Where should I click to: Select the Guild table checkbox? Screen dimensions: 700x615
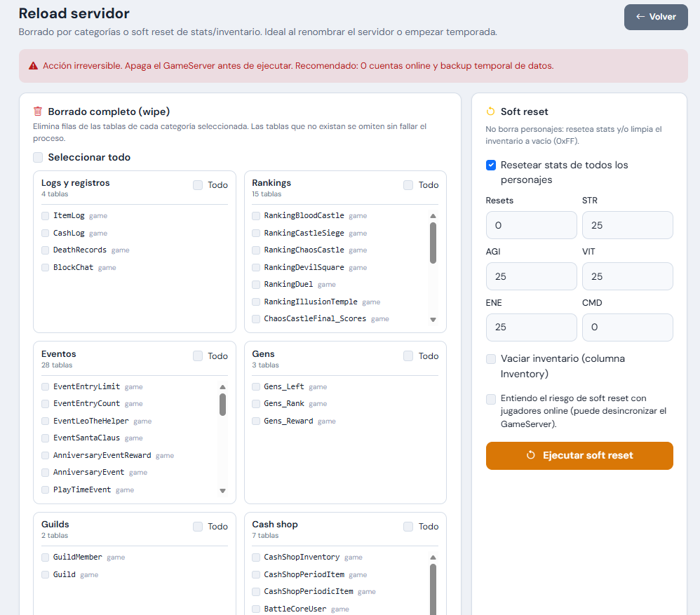point(45,574)
